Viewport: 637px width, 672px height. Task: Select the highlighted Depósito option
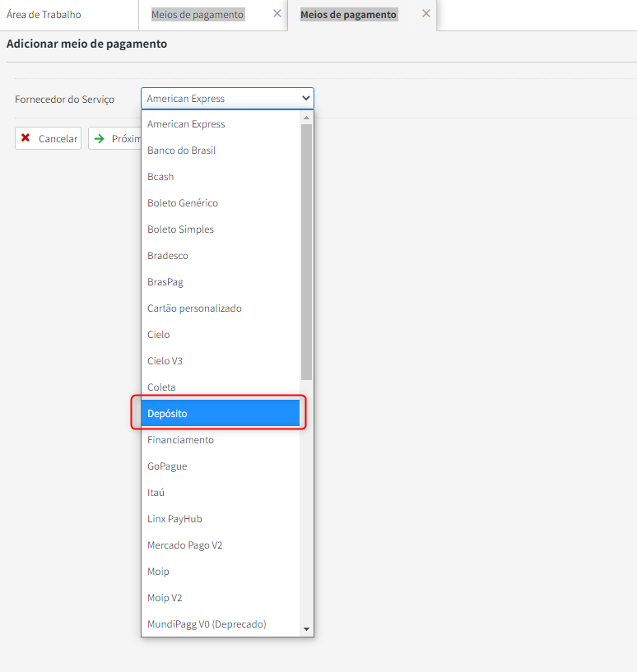click(x=221, y=413)
